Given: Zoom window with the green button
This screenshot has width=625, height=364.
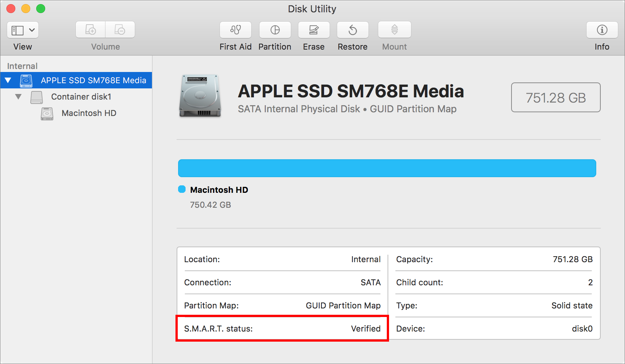Looking at the screenshot, I should [x=41, y=9].
